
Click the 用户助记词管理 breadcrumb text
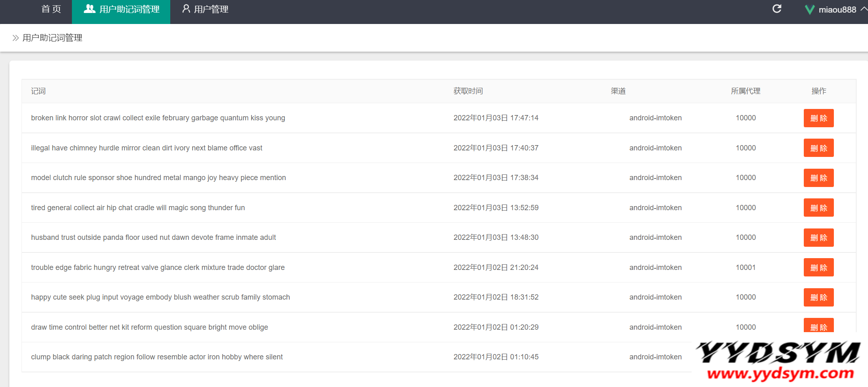52,38
